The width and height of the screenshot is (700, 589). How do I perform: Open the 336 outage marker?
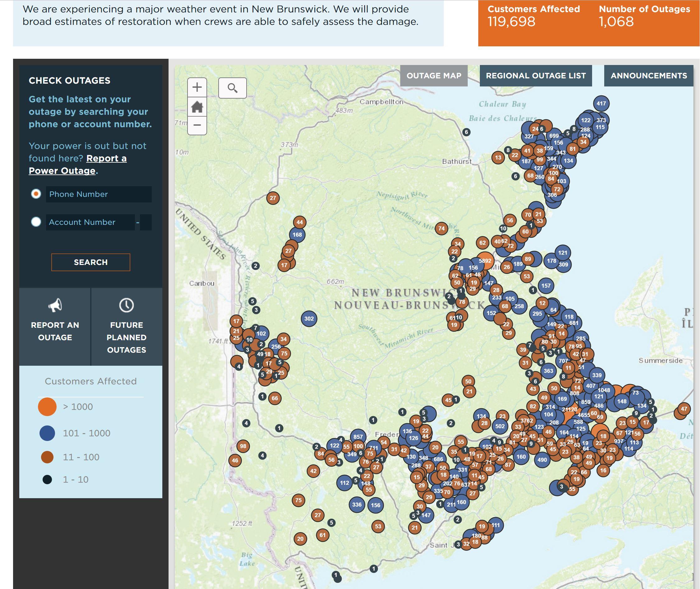[x=357, y=504]
